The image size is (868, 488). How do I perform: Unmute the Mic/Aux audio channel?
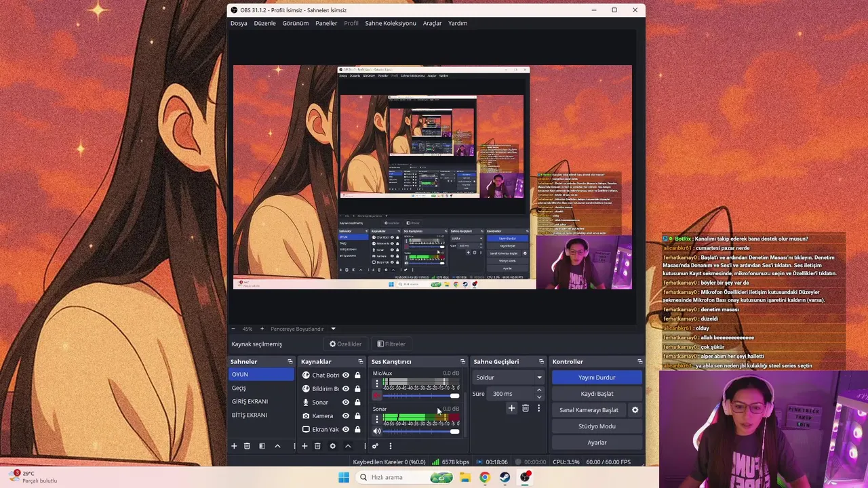377,395
